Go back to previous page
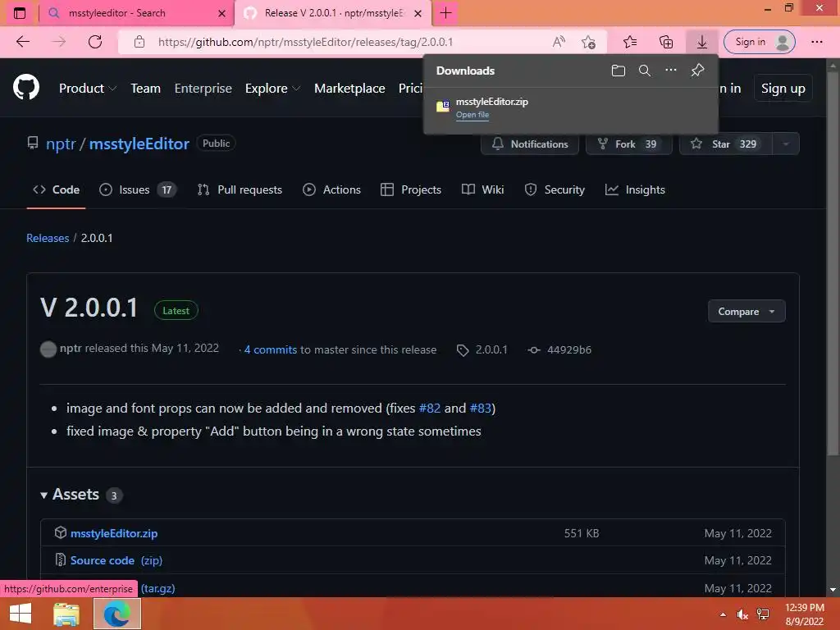The height and width of the screenshot is (630, 840). [23, 42]
